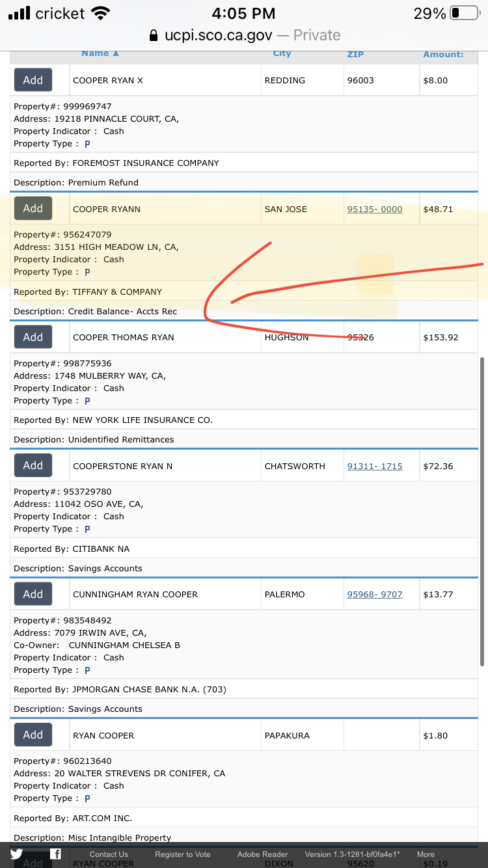Select Reported By CITIBANK NA
The height and width of the screenshot is (868, 488).
coord(72,549)
